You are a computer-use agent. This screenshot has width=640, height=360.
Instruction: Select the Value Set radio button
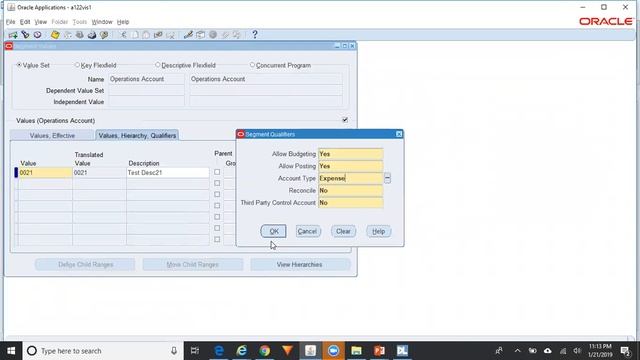[19, 65]
